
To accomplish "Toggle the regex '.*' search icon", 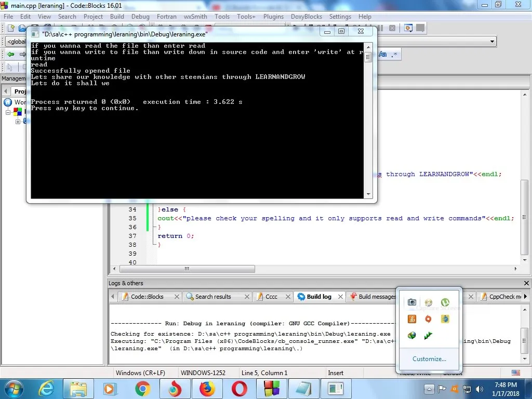I will (x=394, y=54).
